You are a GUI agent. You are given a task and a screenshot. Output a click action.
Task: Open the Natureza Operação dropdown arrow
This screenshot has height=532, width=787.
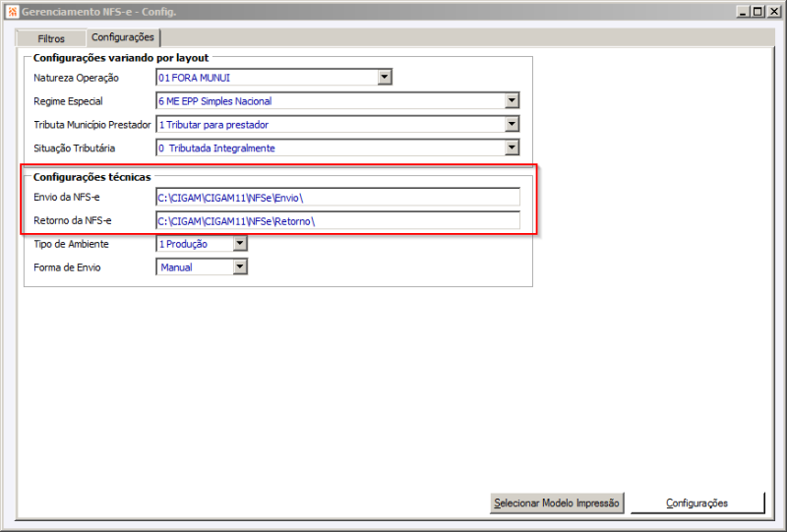385,78
